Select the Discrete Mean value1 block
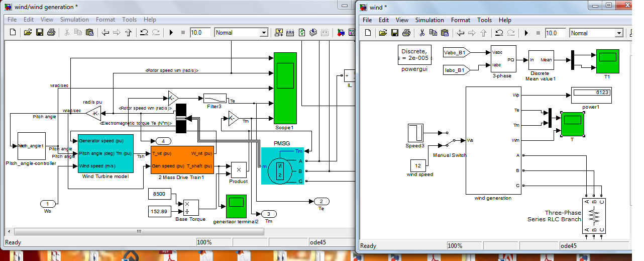The height and width of the screenshot is (261, 644). click(541, 59)
